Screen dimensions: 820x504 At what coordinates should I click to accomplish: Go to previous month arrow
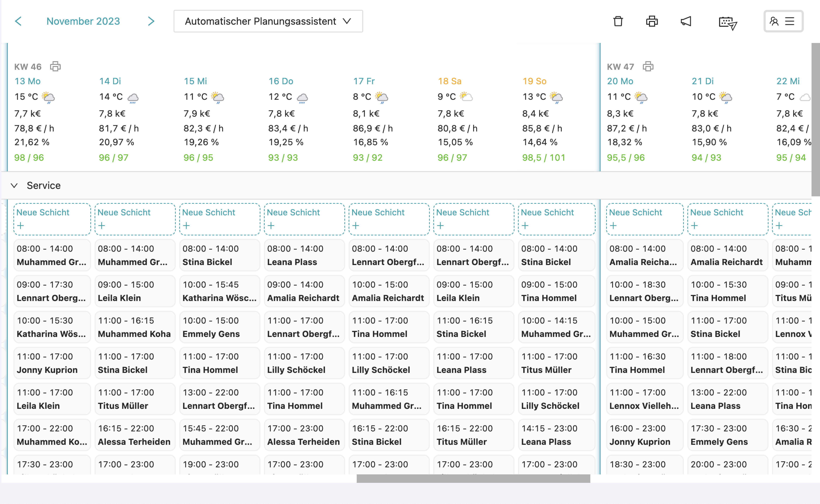coord(18,21)
